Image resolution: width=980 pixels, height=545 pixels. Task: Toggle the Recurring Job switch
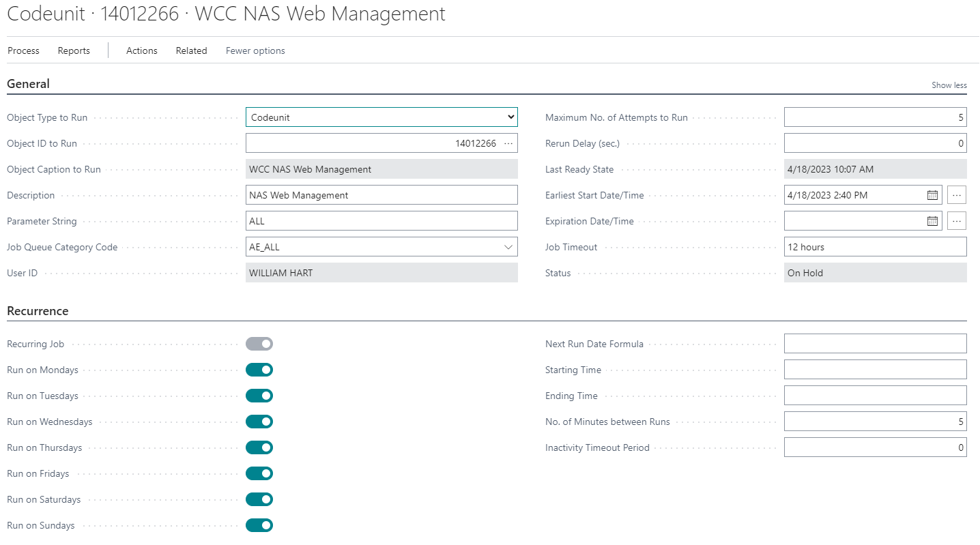(259, 344)
